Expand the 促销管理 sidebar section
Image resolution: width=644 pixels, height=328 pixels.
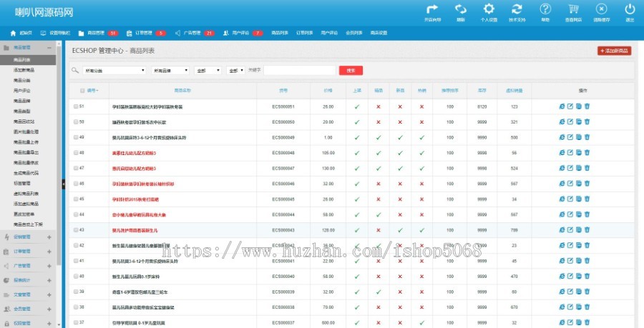[x=49, y=237]
